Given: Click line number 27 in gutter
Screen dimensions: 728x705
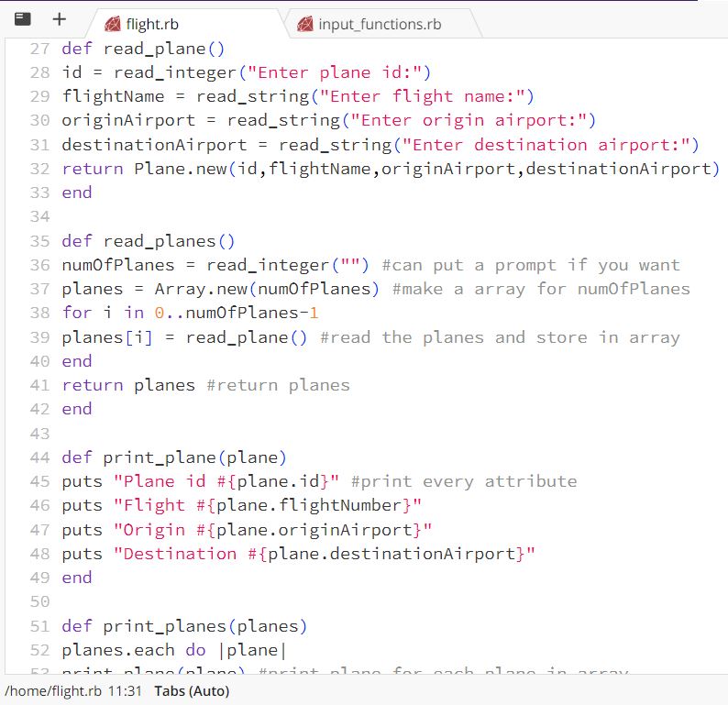Looking at the screenshot, I should coord(40,49).
